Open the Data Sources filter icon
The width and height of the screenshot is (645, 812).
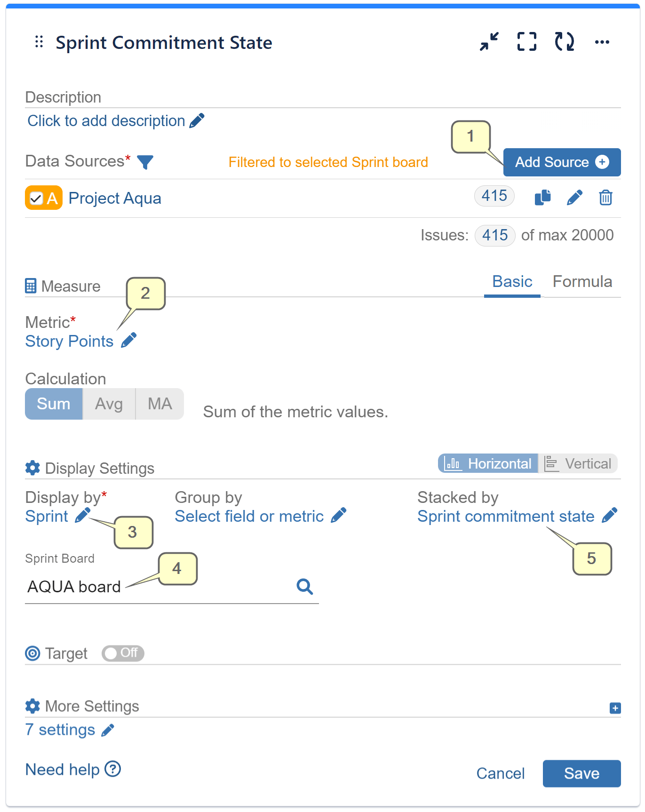pos(146,162)
